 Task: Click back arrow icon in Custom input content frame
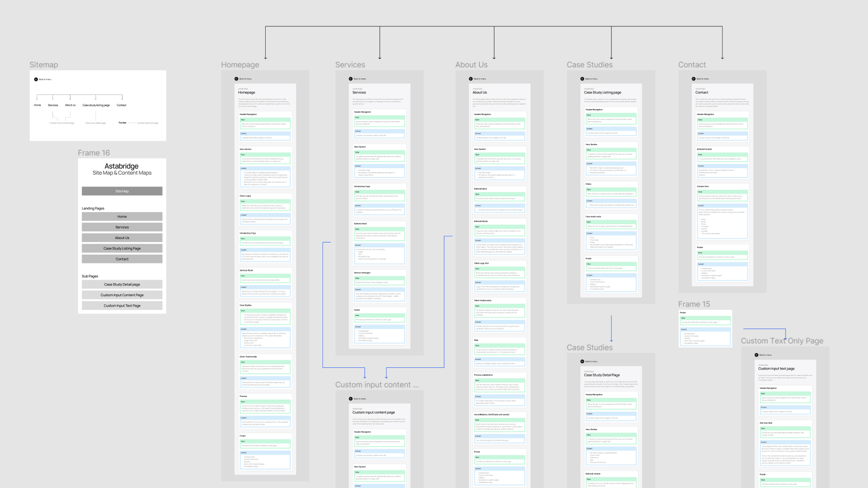click(351, 399)
